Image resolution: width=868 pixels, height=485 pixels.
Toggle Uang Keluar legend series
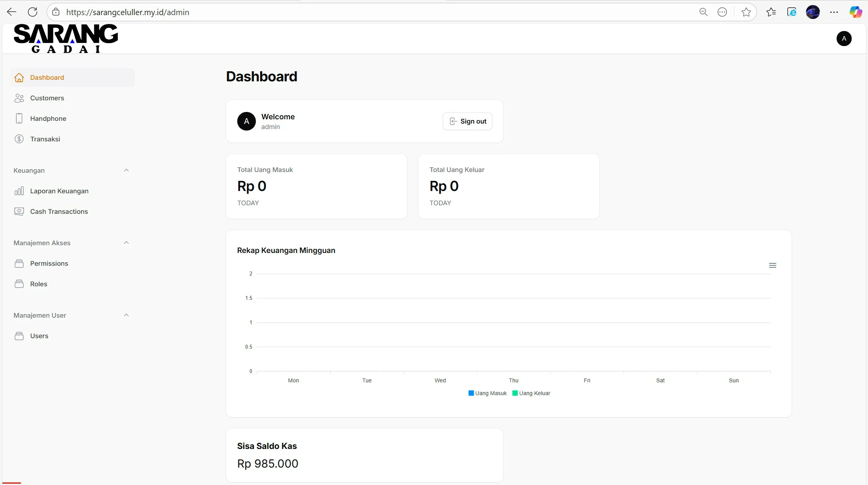pyautogui.click(x=535, y=393)
